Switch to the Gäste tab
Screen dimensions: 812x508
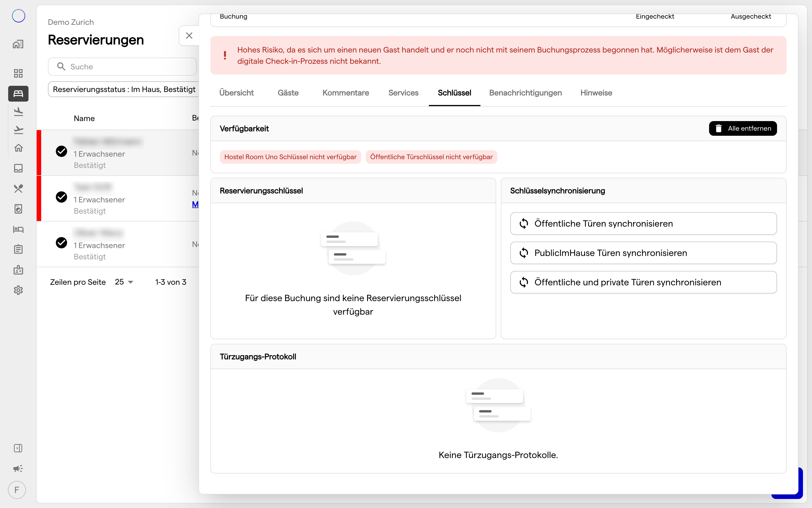tap(288, 93)
